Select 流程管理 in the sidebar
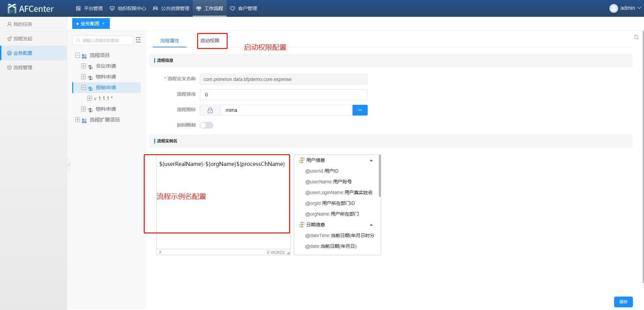 click(22, 67)
